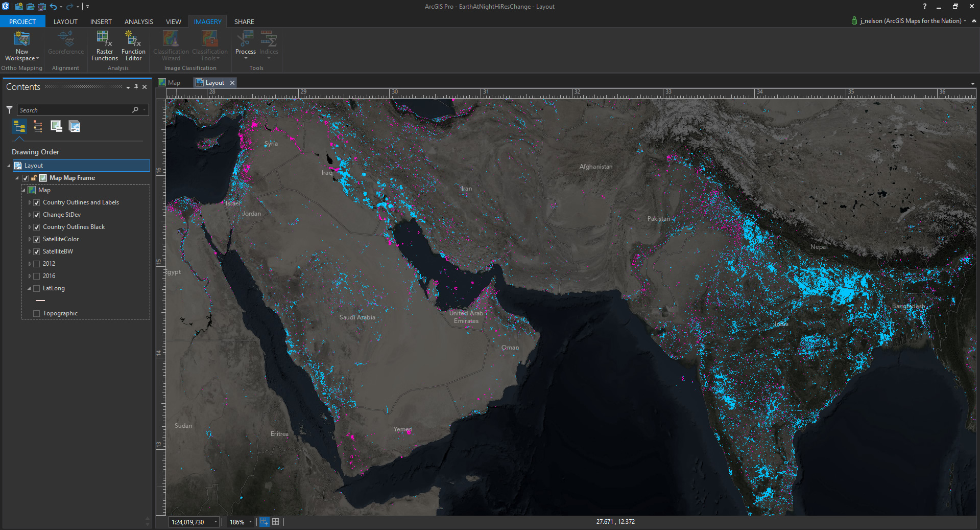Expand the Change StDev layer

tap(30, 215)
